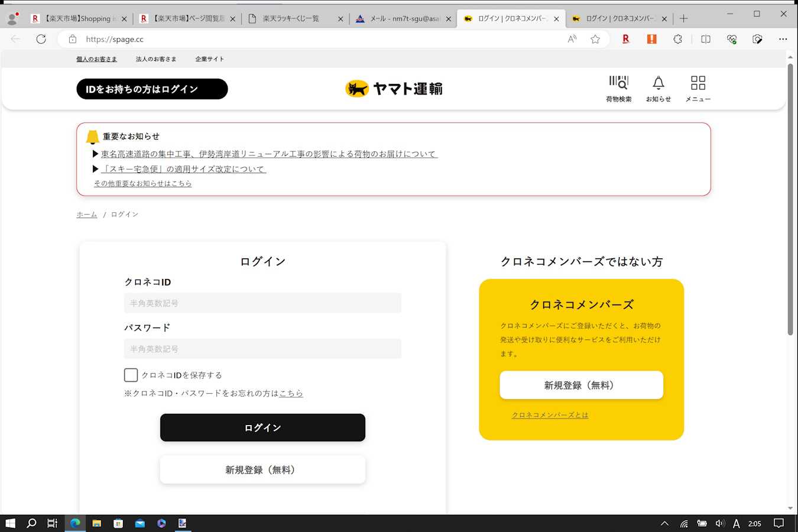Close the 楽天ラッキーくじ一覧 tab
Screen dimensions: 798x532
pyautogui.click(x=340, y=19)
